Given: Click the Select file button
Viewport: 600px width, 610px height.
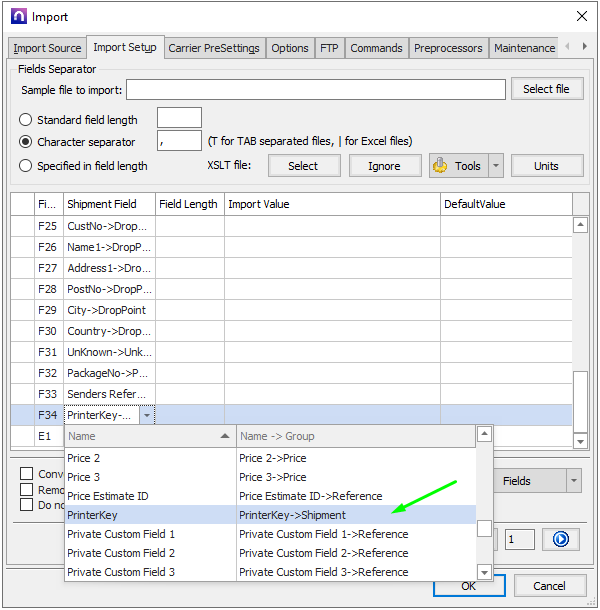Looking at the screenshot, I should [546, 89].
